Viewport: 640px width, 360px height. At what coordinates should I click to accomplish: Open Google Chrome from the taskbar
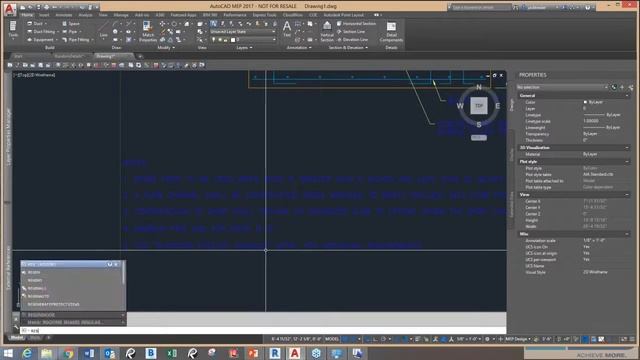(x=68, y=353)
